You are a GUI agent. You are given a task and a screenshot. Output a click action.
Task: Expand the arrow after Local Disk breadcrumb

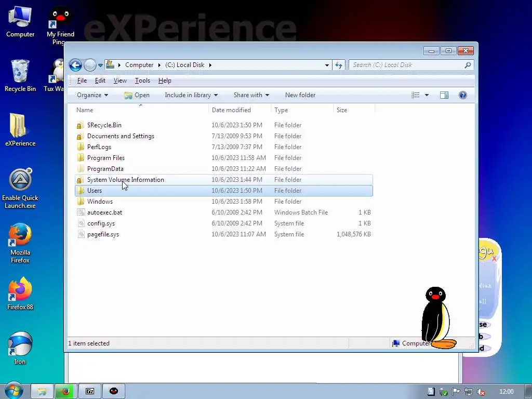(210, 65)
